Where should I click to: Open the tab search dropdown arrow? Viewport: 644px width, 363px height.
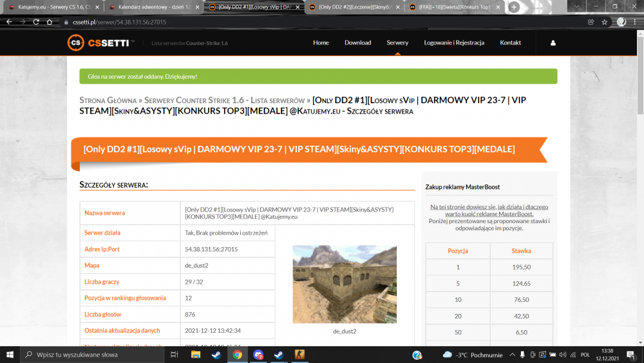[576, 6]
